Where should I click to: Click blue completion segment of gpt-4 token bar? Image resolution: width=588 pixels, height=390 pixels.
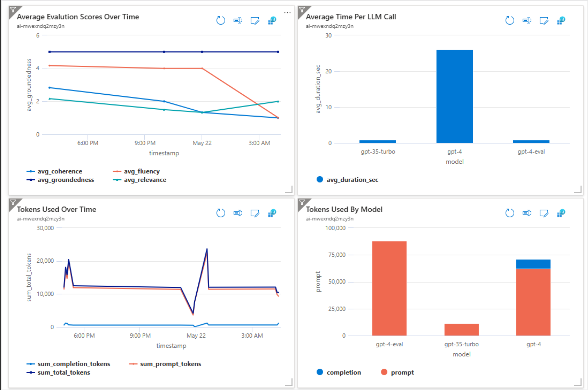[533, 264]
